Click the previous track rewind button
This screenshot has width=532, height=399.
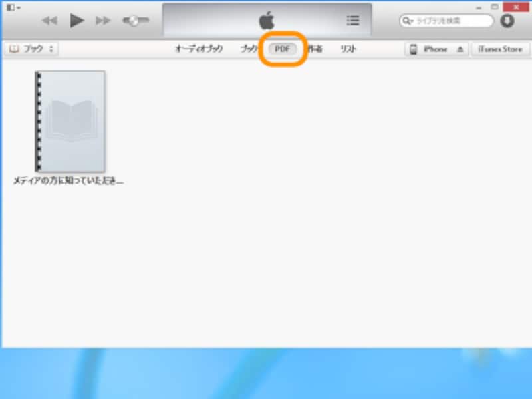point(49,21)
